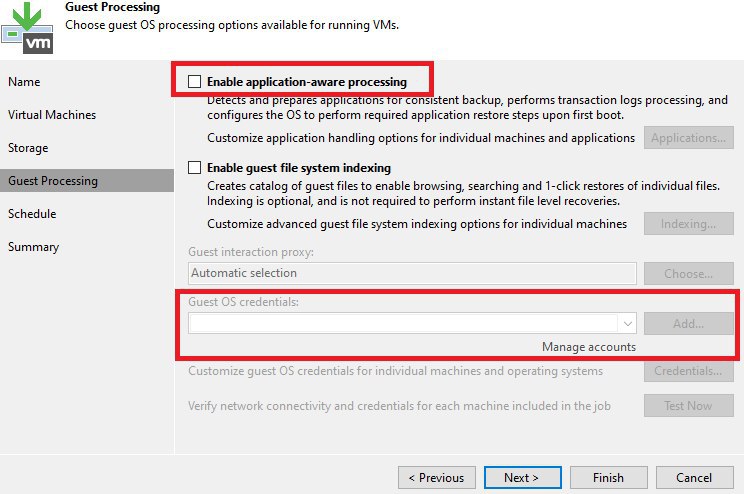Open the Indexing options button
This screenshot has height=494, width=744.
pyautogui.click(x=689, y=224)
